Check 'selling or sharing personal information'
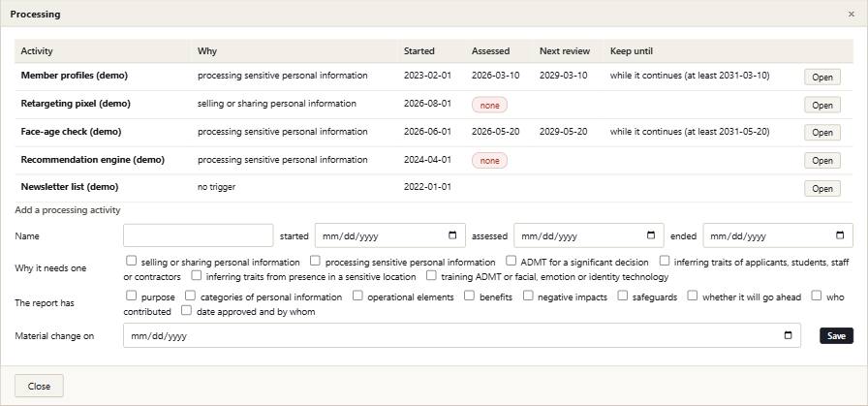Image resolution: width=868 pixels, height=406 pixels. pyautogui.click(x=131, y=261)
